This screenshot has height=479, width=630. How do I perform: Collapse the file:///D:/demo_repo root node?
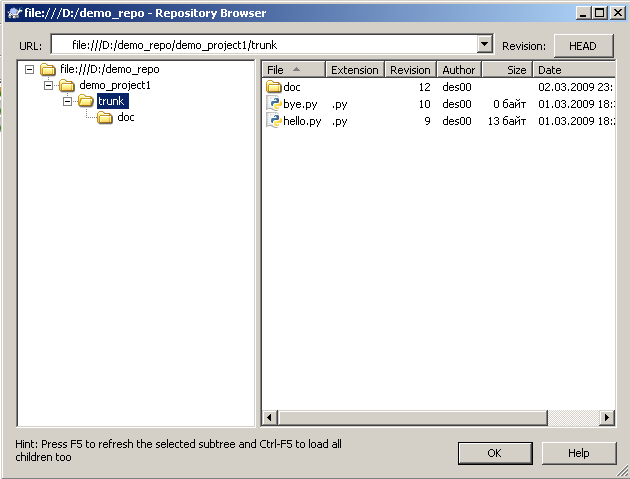point(29,70)
